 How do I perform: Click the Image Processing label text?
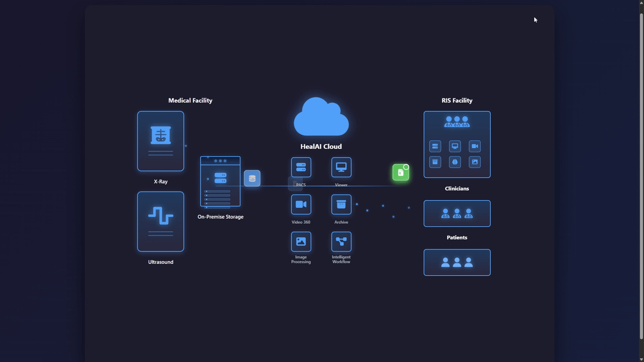click(x=301, y=259)
